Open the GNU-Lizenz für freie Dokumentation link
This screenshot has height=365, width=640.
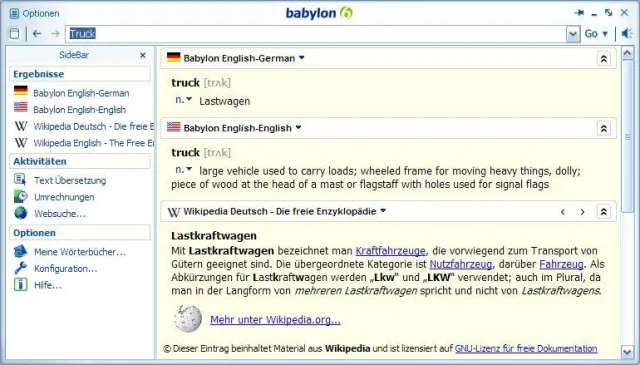click(526, 349)
